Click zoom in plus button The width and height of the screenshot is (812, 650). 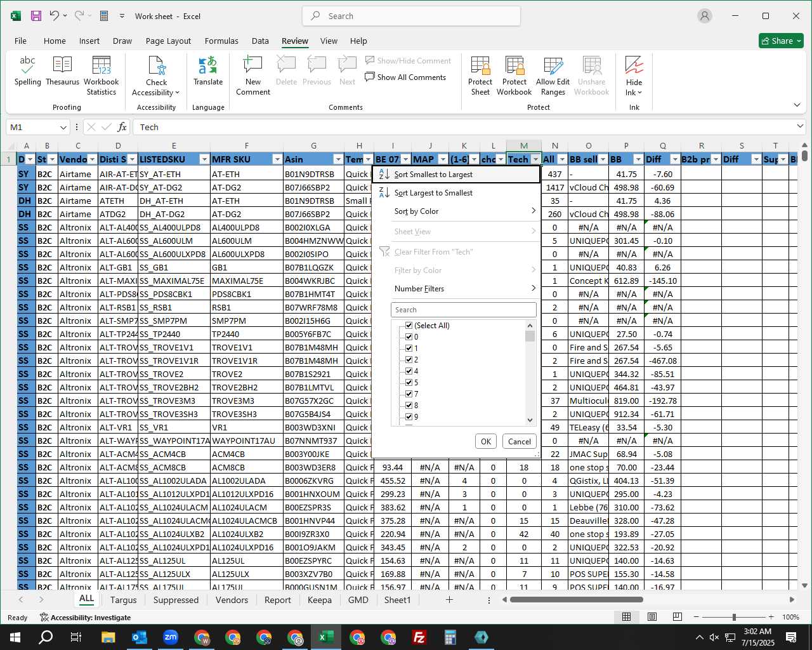point(771,617)
